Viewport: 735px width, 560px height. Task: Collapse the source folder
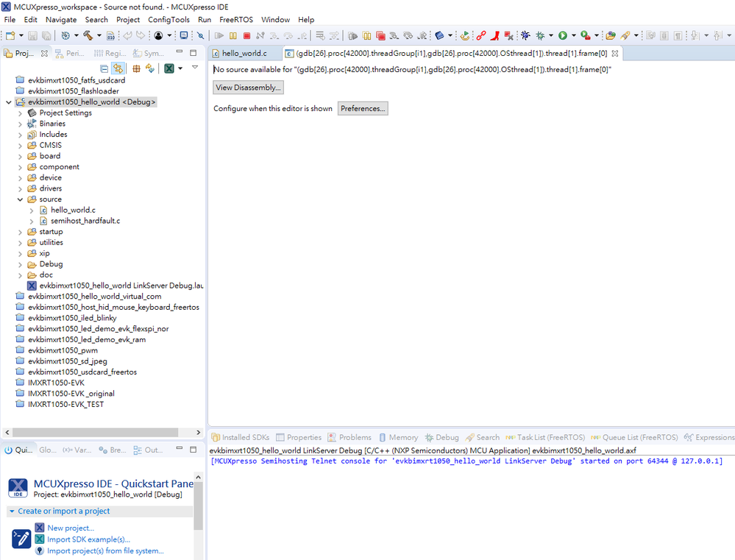(20, 199)
